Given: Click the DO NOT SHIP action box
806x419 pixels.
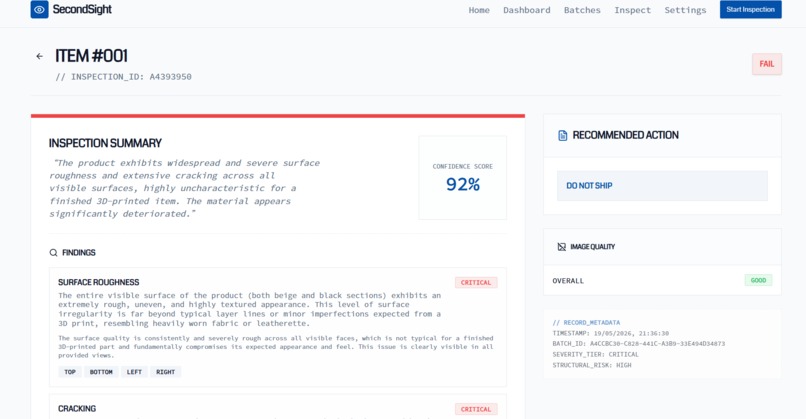Looking at the screenshot, I should (662, 186).
